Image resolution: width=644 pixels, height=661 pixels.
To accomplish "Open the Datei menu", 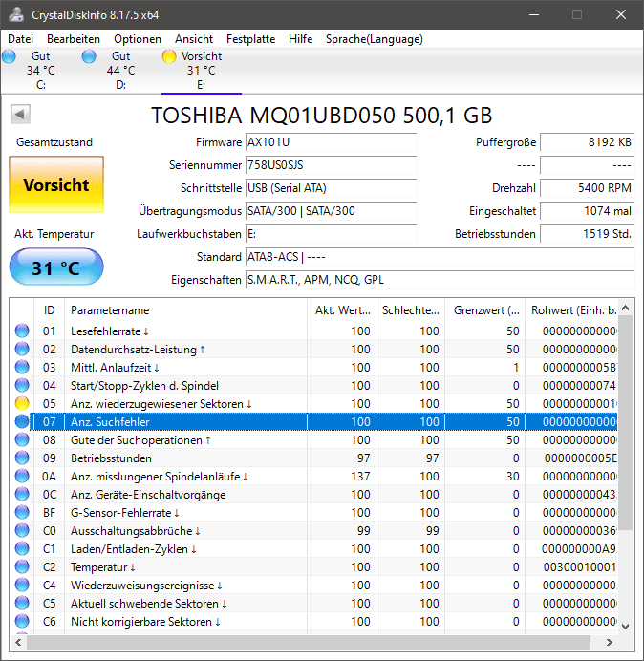I will [x=20, y=39].
